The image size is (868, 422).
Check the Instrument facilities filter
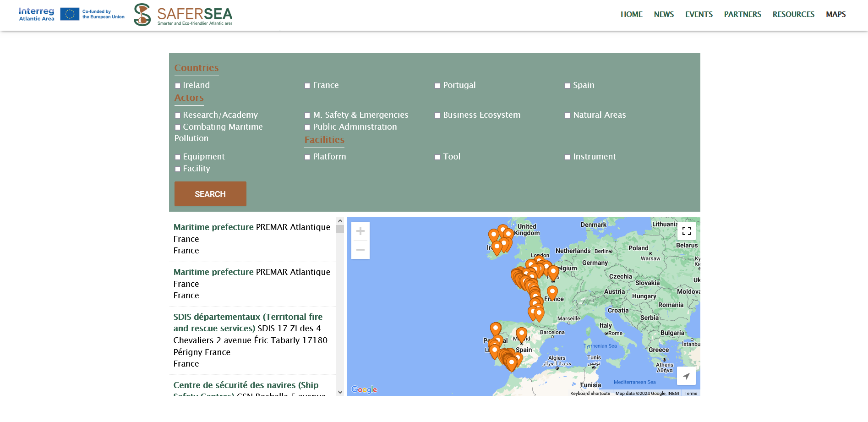pos(568,157)
